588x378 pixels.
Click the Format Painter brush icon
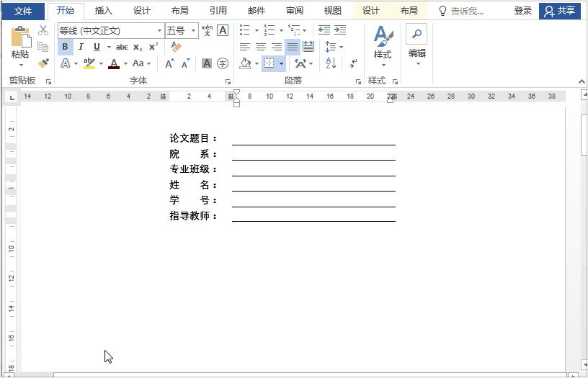(43, 63)
